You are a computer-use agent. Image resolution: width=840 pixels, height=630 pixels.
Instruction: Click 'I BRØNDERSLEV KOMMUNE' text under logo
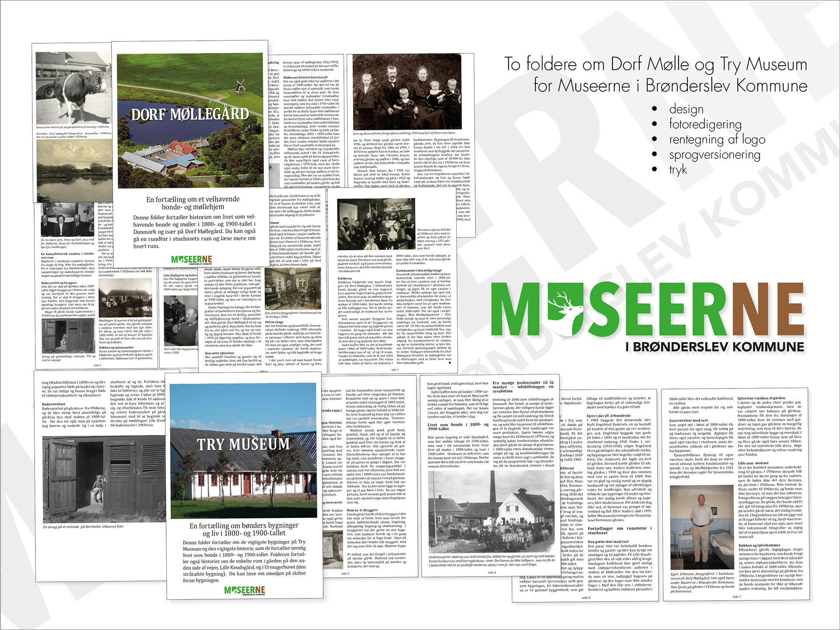pyautogui.click(x=714, y=347)
